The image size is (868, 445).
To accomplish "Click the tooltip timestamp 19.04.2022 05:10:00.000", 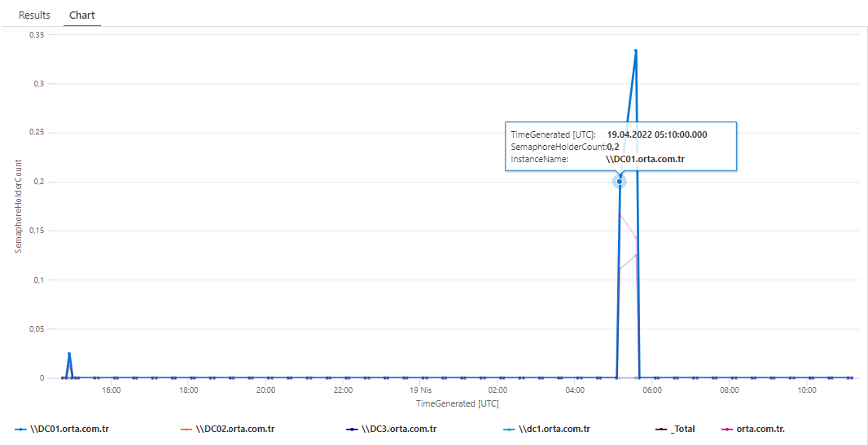I will pyautogui.click(x=657, y=134).
